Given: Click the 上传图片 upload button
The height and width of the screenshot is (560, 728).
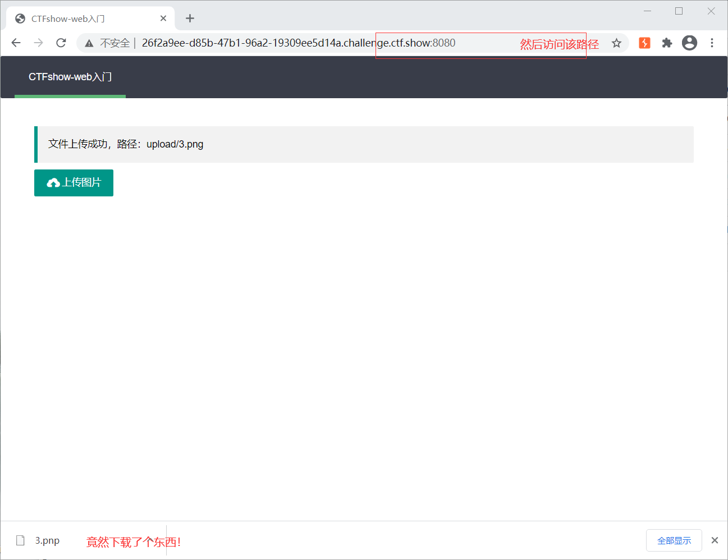Looking at the screenshot, I should (x=74, y=183).
